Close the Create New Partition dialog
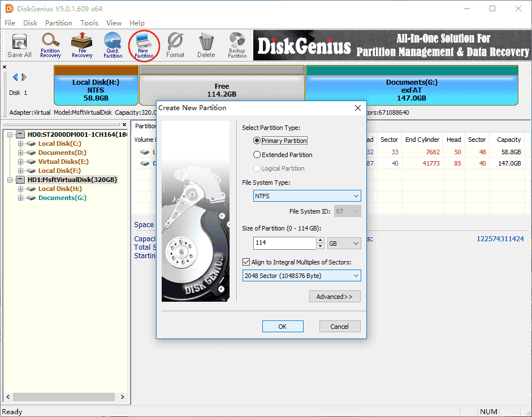Image resolution: width=532 pixels, height=417 pixels. click(358, 108)
